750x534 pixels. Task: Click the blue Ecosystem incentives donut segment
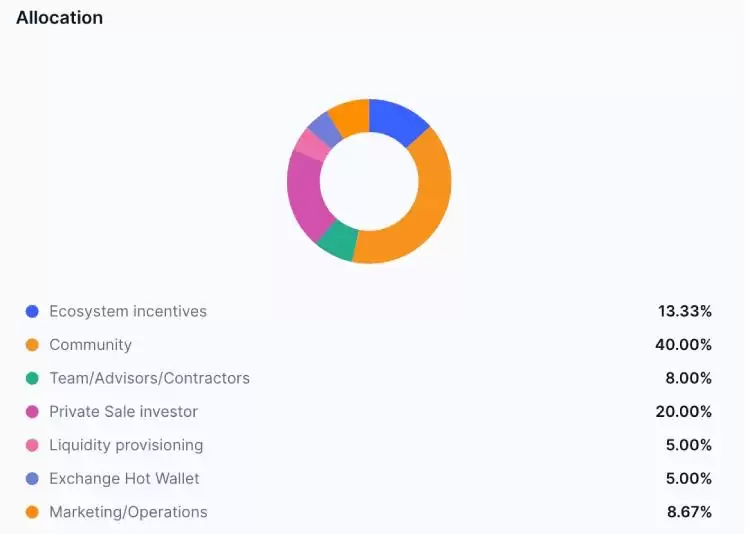[396, 120]
